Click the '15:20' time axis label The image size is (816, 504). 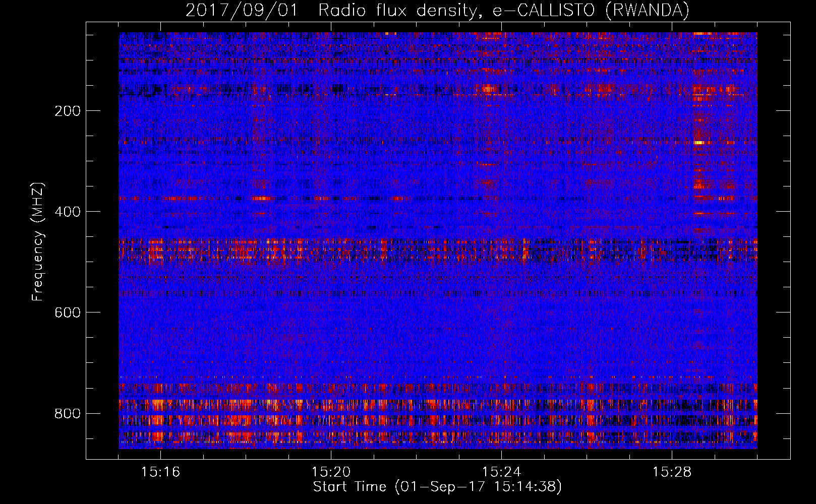pyautogui.click(x=331, y=472)
